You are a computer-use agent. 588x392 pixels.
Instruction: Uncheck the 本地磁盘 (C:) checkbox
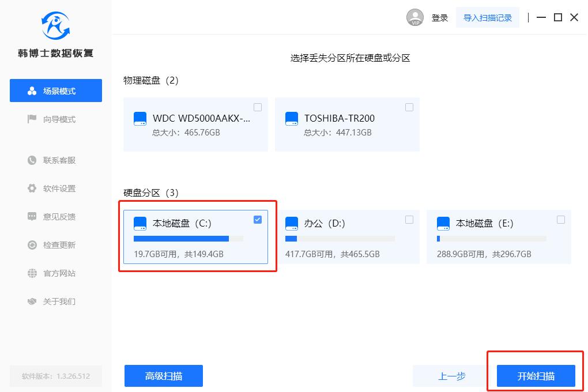click(x=258, y=220)
